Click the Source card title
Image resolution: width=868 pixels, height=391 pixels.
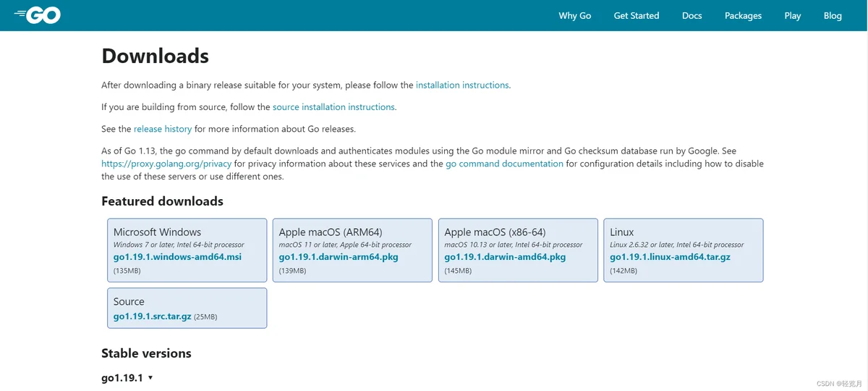129,302
